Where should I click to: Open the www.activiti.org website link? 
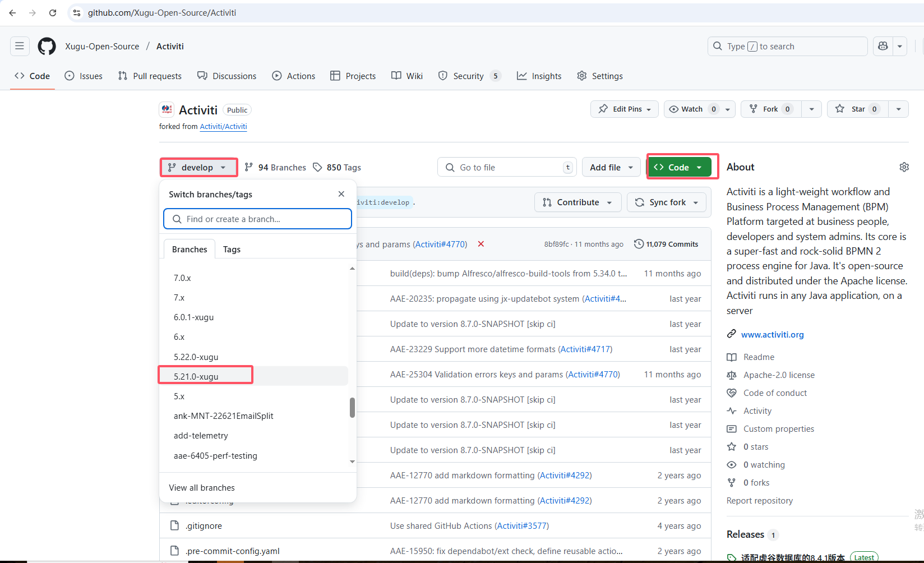pos(772,335)
